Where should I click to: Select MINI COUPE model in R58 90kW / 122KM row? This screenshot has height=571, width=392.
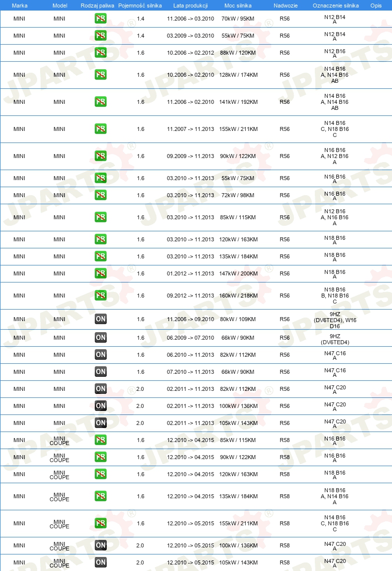tap(59, 458)
